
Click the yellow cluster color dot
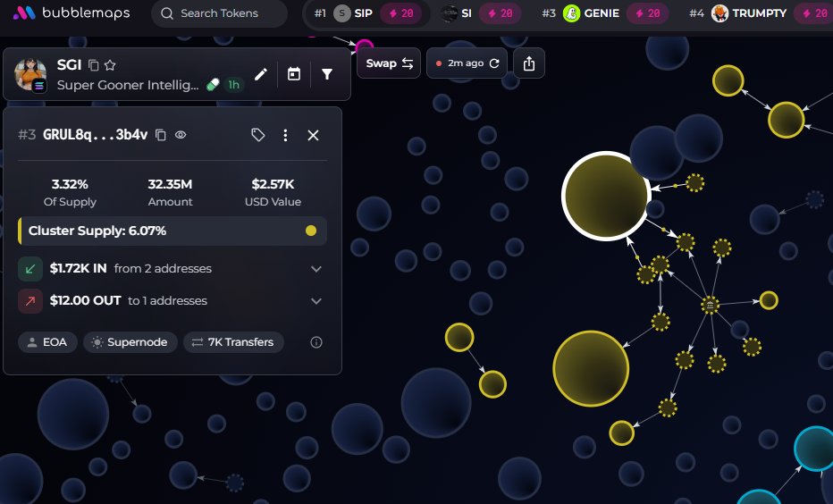click(311, 231)
